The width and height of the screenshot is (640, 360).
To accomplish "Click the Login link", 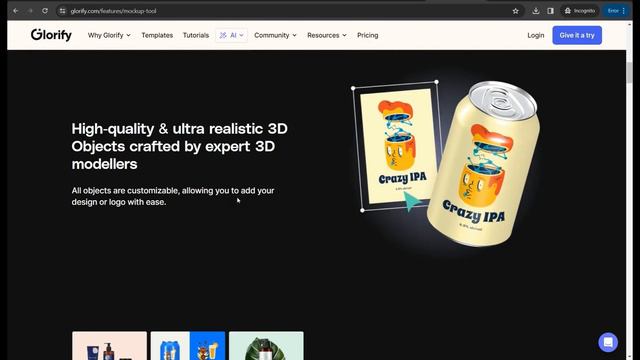I will coord(536,36).
